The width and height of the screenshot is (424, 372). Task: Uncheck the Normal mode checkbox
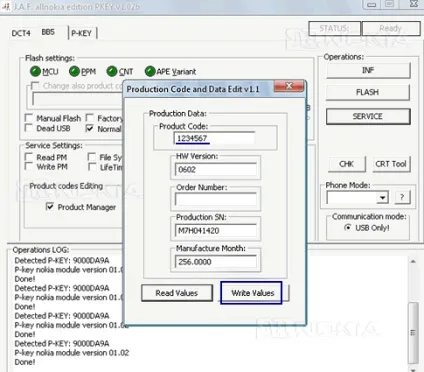[90, 128]
